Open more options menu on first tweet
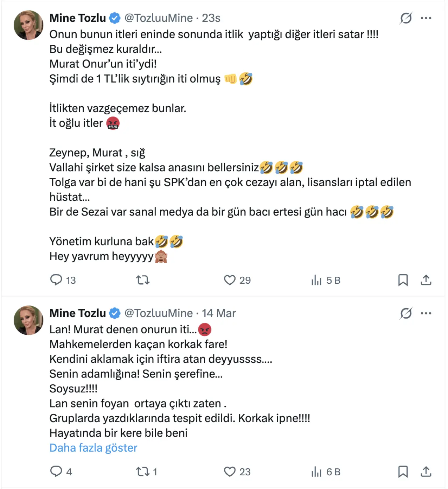 [426, 18]
